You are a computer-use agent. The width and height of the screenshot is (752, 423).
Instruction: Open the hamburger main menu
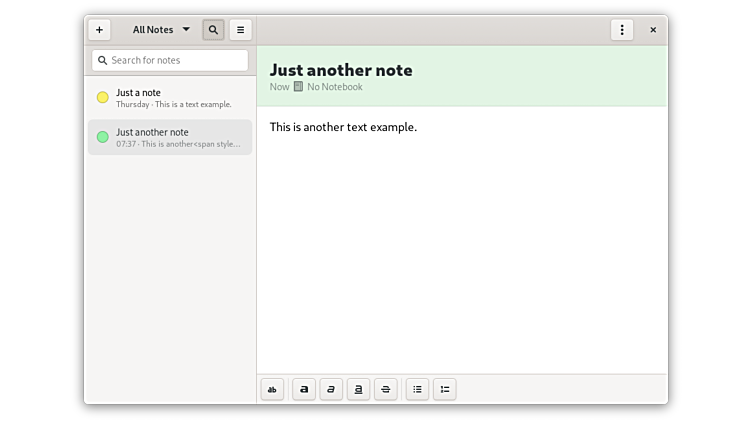(240, 30)
